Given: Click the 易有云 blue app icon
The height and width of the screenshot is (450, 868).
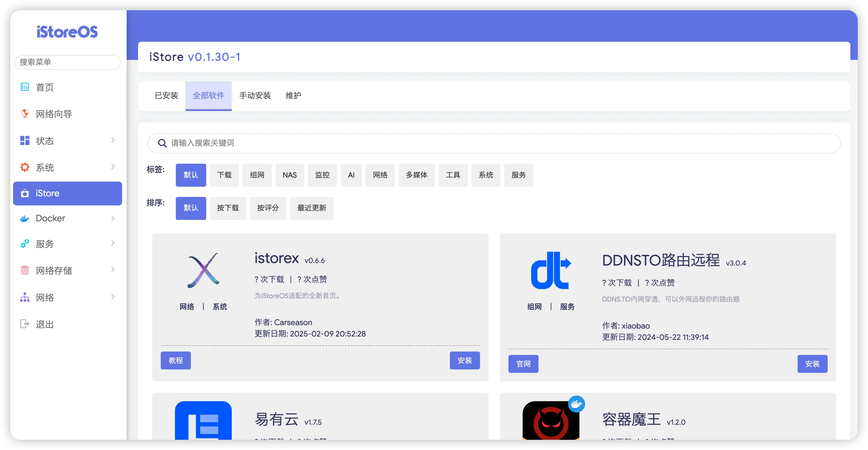Looking at the screenshot, I should pyautogui.click(x=203, y=420).
